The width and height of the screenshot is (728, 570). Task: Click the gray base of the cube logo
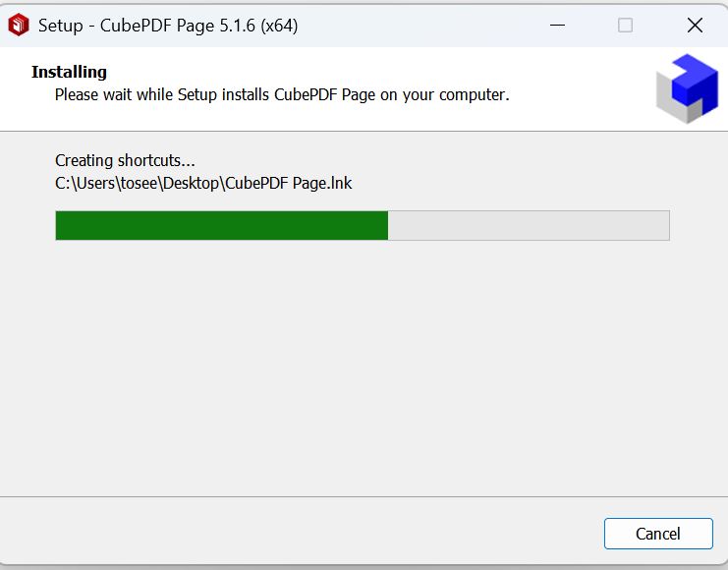pyautogui.click(x=676, y=104)
